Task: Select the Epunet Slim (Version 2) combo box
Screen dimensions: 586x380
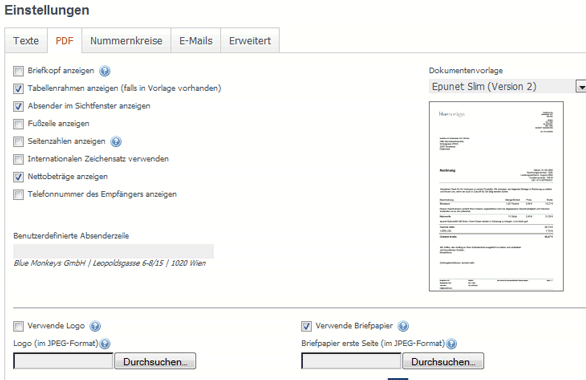Action: [x=507, y=87]
